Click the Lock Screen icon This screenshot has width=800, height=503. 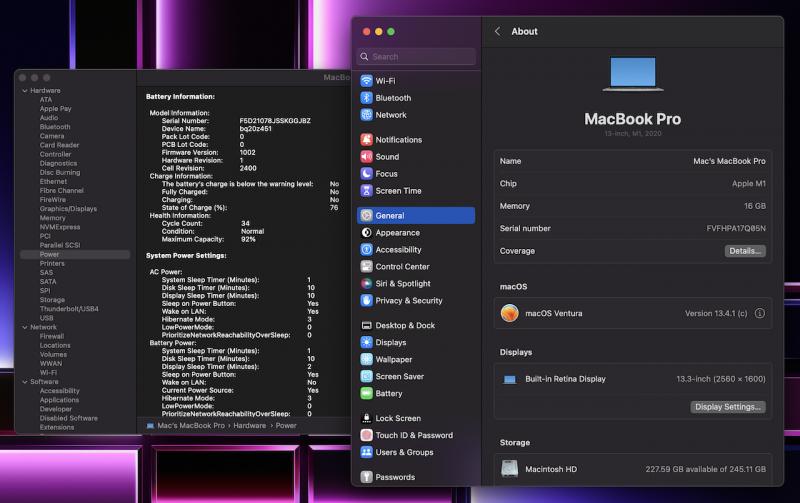click(366, 418)
